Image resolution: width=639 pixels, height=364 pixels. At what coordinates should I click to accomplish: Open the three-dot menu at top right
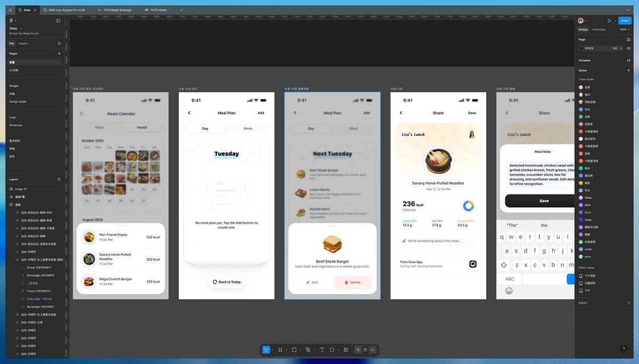pyautogui.click(x=627, y=10)
